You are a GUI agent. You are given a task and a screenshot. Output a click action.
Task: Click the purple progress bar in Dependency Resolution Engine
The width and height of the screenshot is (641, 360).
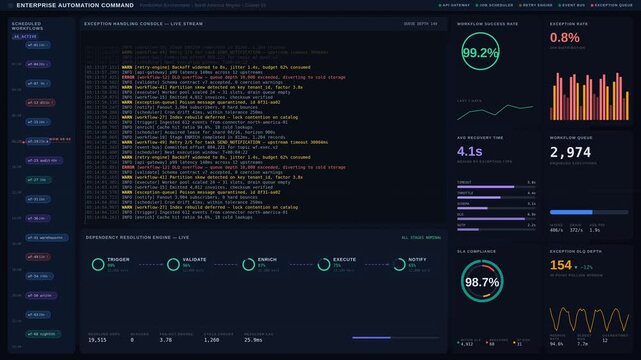point(396,338)
